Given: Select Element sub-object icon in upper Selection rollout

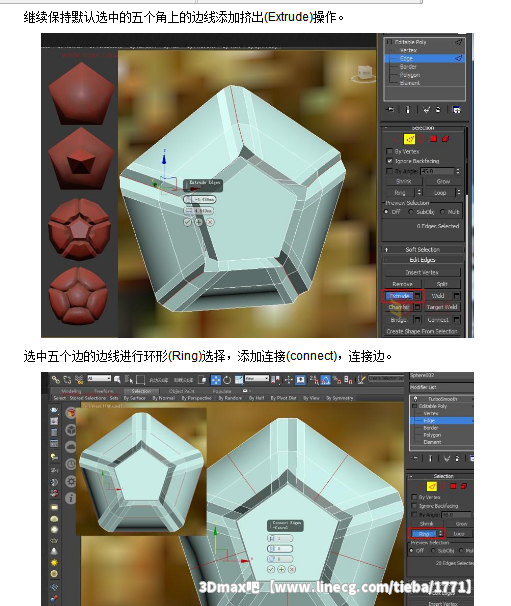Looking at the screenshot, I should (445, 139).
